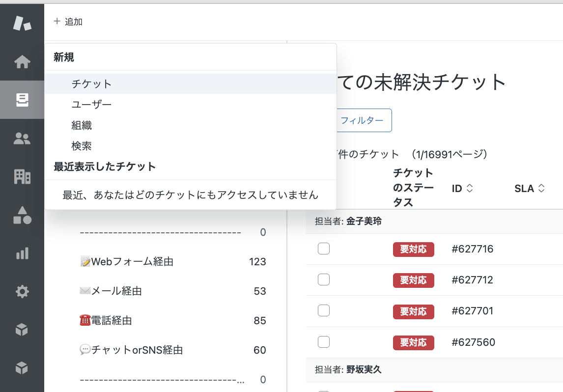Click the count 85 beside 電話経由
The height and width of the screenshot is (392, 563).
click(259, 321)
